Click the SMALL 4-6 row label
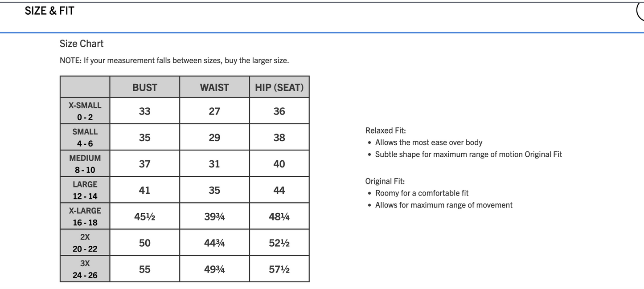 [85, 138]
